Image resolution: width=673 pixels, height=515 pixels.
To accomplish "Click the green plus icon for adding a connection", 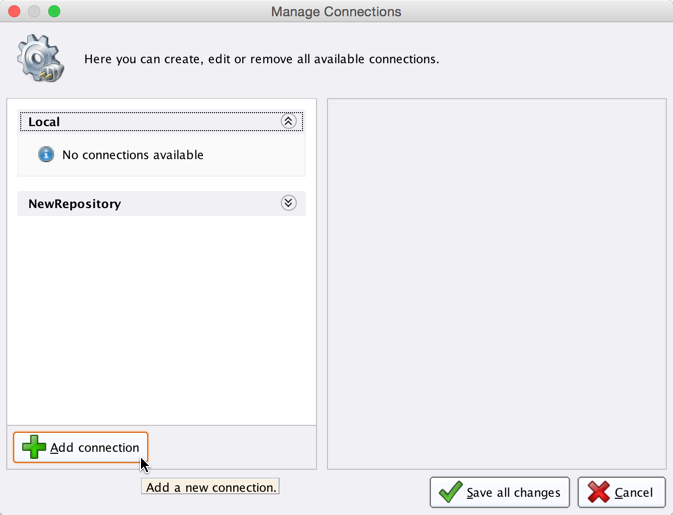I will [x=34, y=447].
